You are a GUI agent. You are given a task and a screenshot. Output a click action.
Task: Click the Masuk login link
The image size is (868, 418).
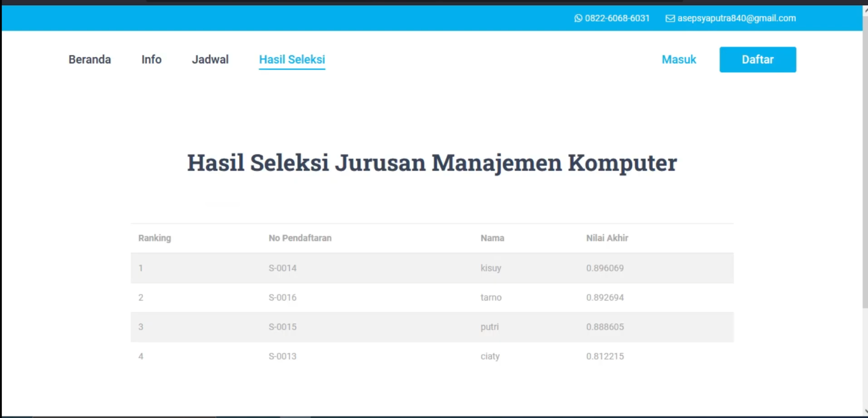click(679, 60)
